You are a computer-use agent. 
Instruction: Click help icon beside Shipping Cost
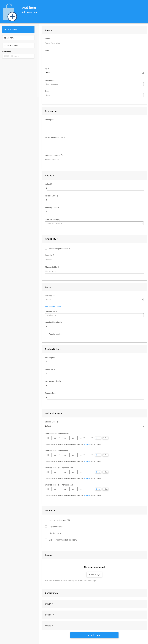[58, 208]
